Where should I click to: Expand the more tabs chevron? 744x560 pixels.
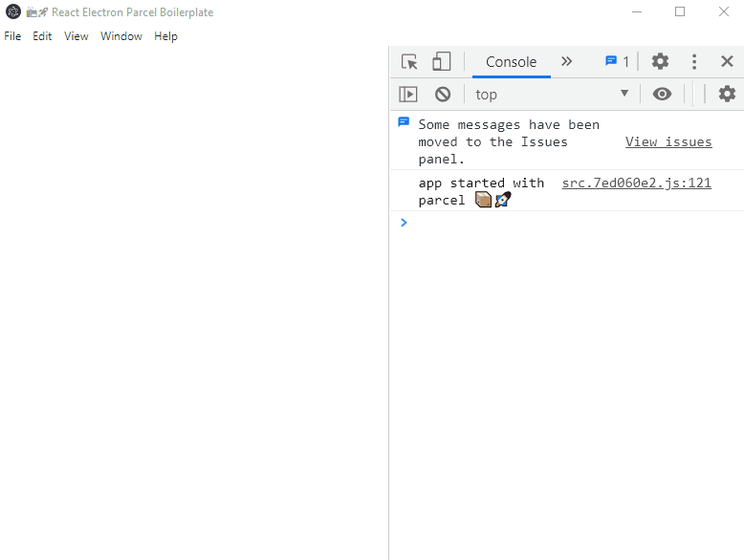coord(566,62)
